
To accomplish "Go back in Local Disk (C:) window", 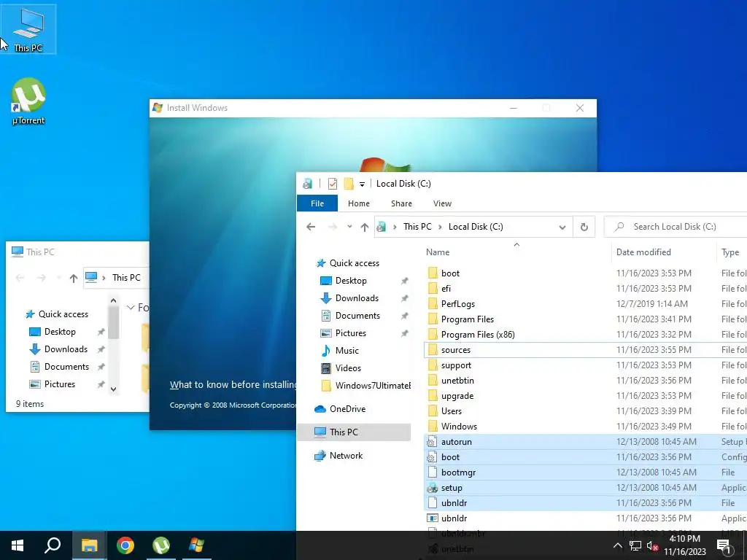I will pyautogui.click(x=311, y=227).
